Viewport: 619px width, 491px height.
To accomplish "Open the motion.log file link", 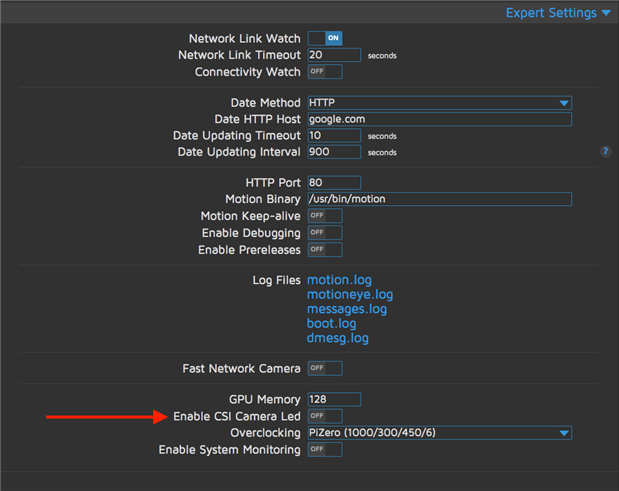I will (x=339, y=280).
